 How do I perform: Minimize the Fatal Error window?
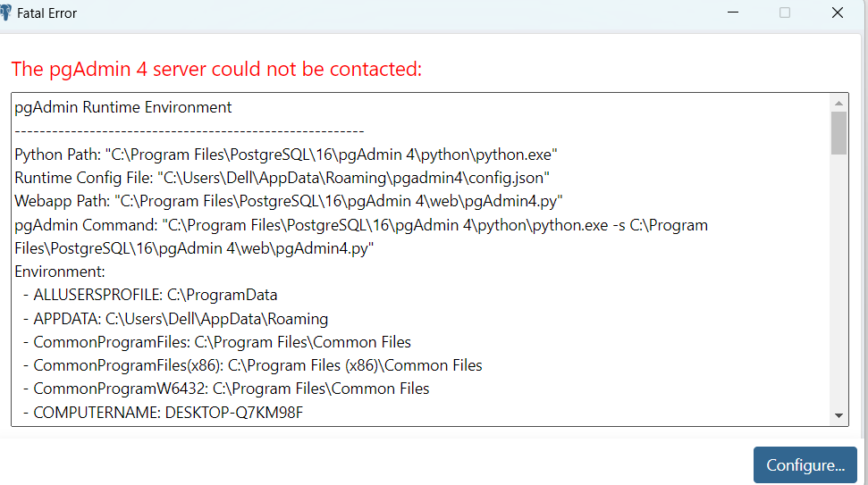click(x=732, y=13)
